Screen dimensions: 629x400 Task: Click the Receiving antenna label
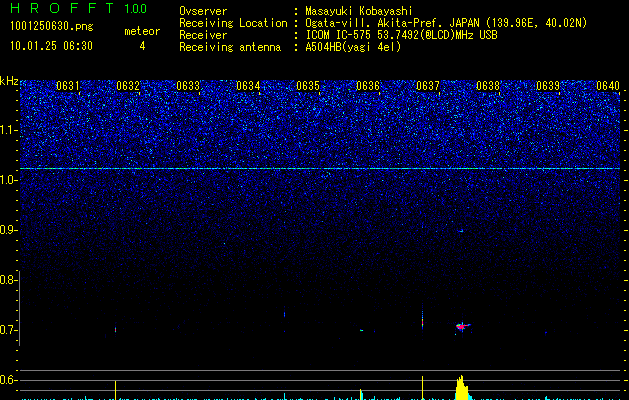point(230,47)
